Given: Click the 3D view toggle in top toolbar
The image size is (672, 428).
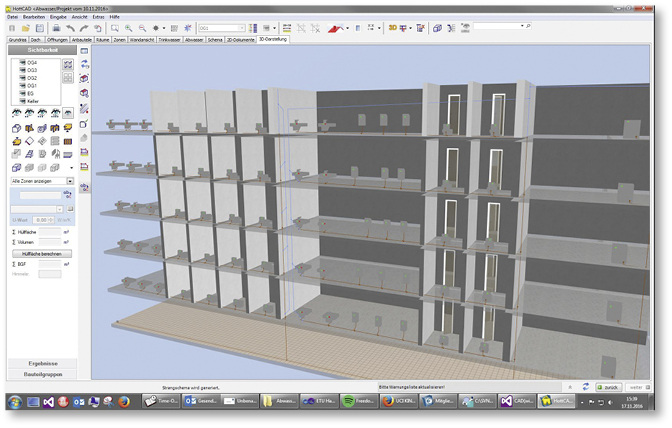Looking at the screenshot, I should click(394, 28).
